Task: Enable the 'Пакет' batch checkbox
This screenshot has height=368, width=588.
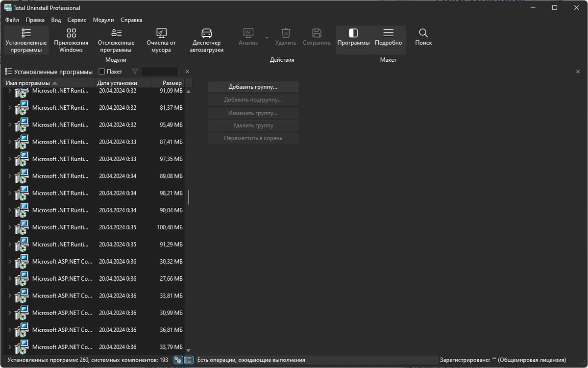Action: (102, 72)
